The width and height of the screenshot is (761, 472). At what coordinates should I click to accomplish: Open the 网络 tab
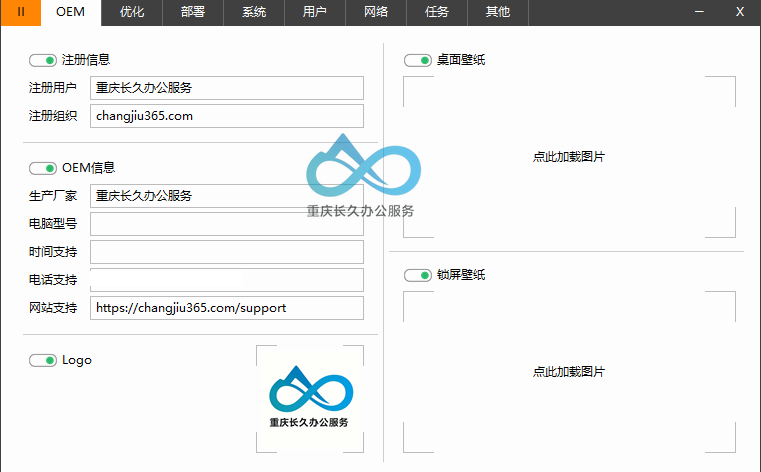click(x=376, y=12)
